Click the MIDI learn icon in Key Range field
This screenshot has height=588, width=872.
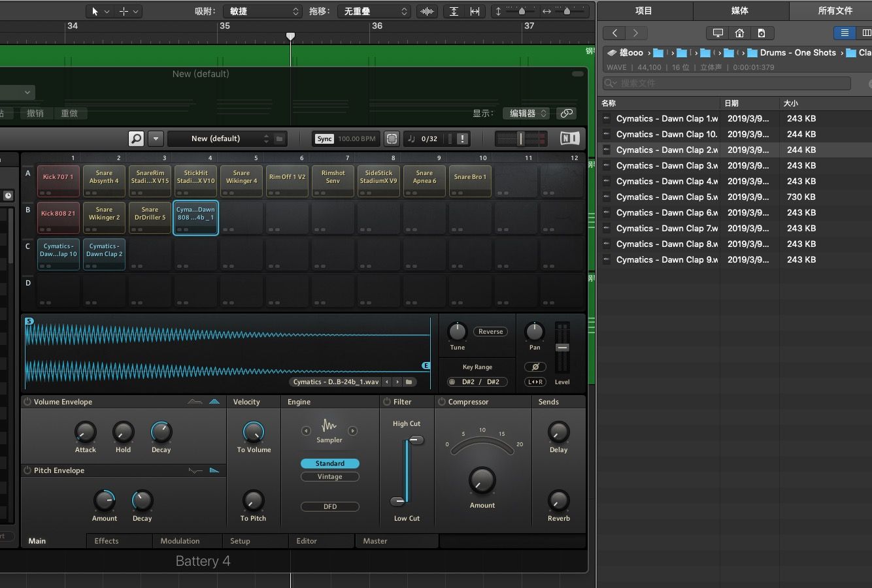coord(452,382)
